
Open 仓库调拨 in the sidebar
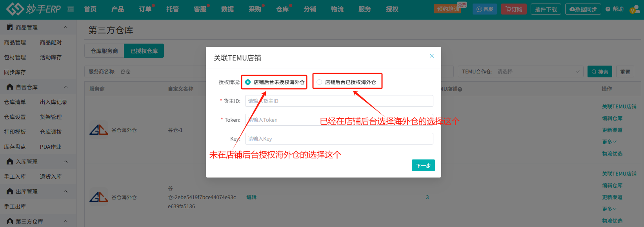(x=51, y=132)
